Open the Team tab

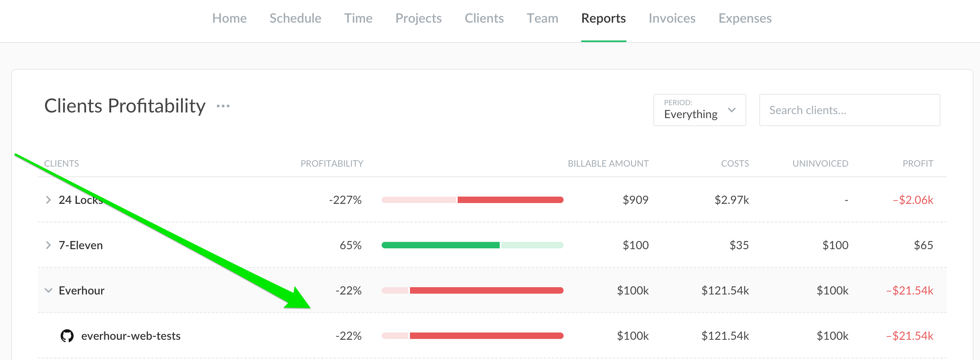tap(542, 18)
